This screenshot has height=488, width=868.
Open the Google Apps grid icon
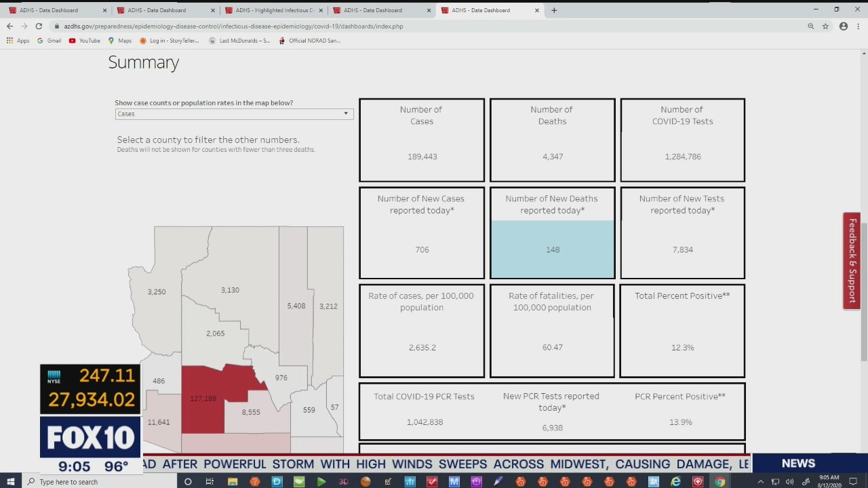pyautogui.click(x=9, y=41)
